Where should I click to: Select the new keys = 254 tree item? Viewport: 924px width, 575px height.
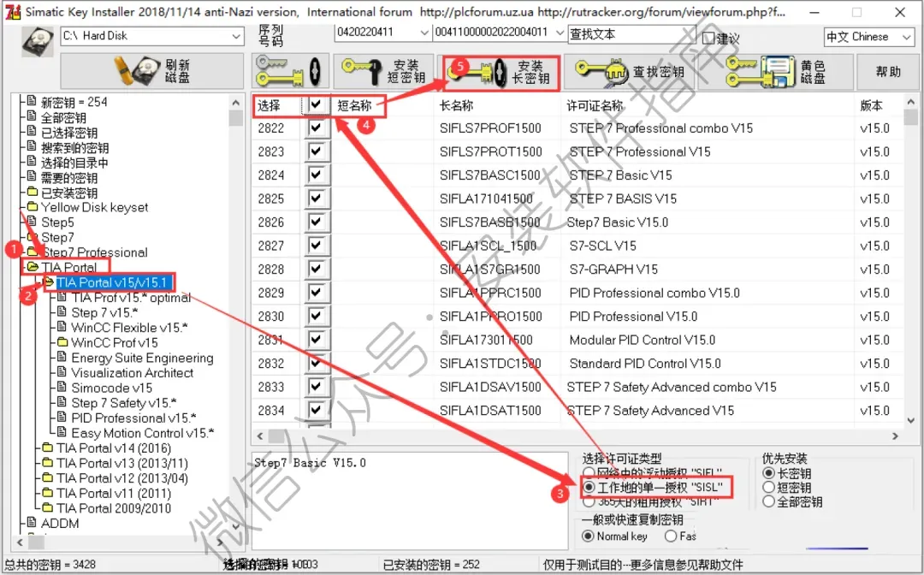click(74, 102)
